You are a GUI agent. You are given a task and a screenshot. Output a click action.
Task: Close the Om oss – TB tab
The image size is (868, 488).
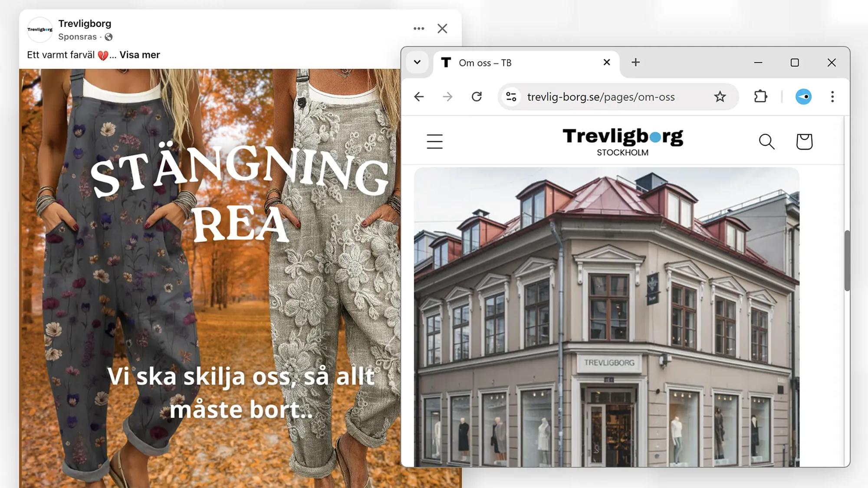coord(607,62)
